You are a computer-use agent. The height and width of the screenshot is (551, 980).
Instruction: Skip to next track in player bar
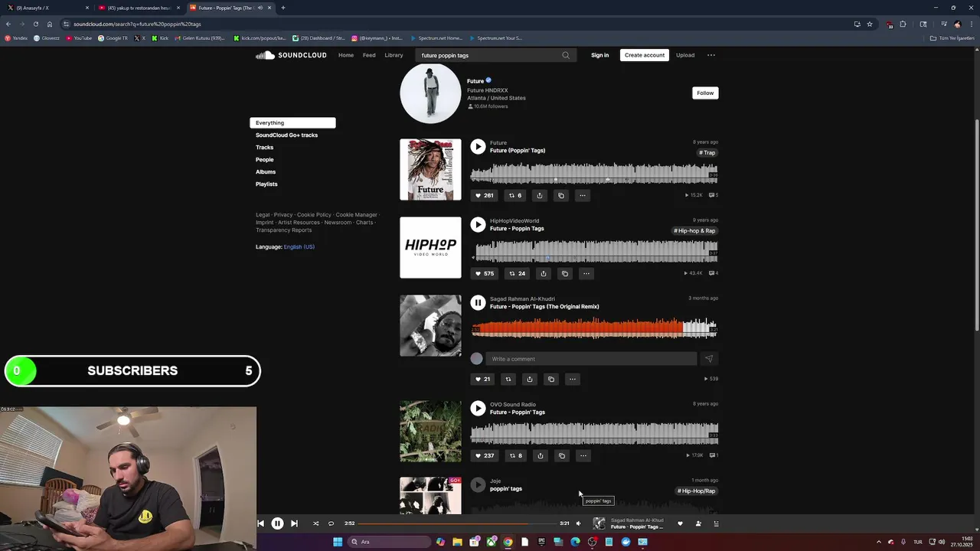[294, 523]
